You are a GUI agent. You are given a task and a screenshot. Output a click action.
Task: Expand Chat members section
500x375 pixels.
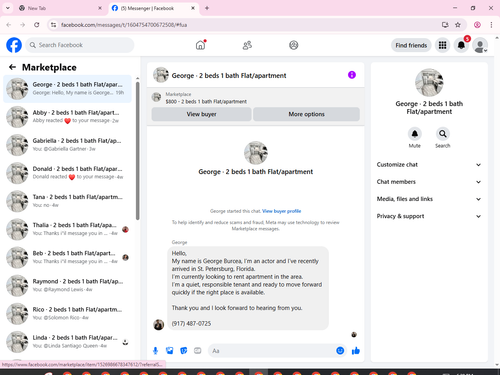pyautogui.click(x=429, y=182)
